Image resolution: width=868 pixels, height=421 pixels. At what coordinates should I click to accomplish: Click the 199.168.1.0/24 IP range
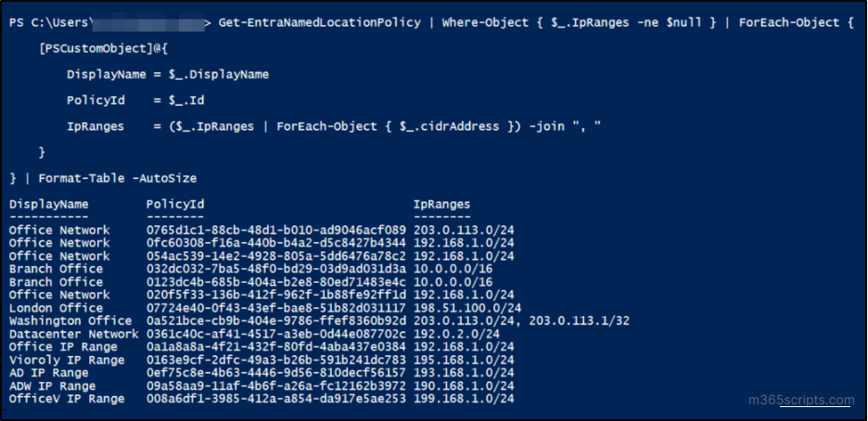(464, 399)
